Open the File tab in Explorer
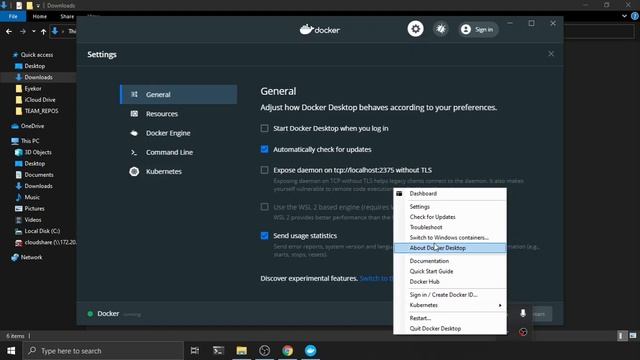The height and width of the screenshot is (360, 640). pyautogui.click(x=13, y=16)
